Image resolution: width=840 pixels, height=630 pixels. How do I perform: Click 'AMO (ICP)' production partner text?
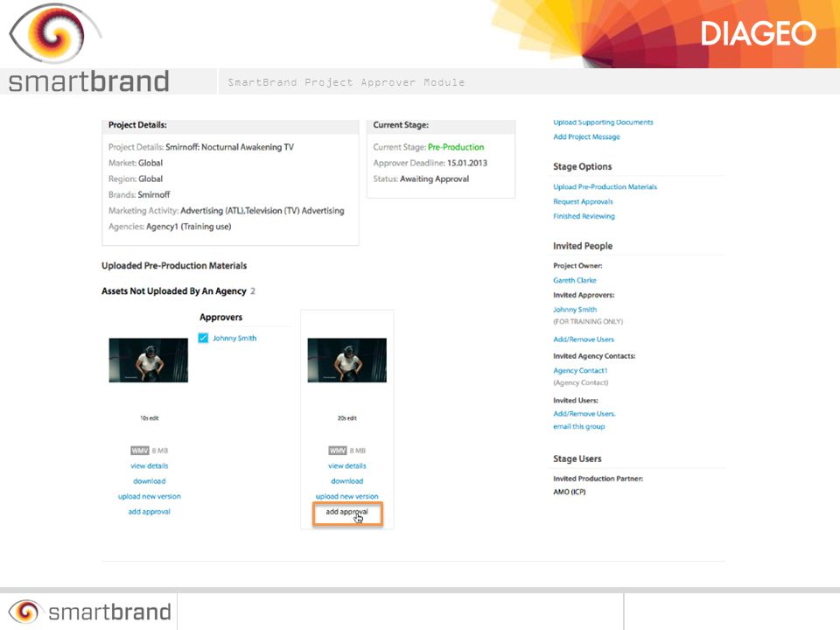click(x=570, y=492)
